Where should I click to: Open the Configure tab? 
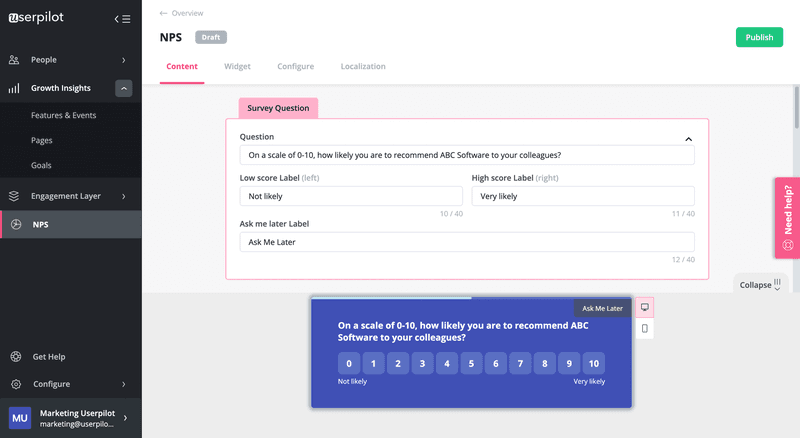(295, 66)
